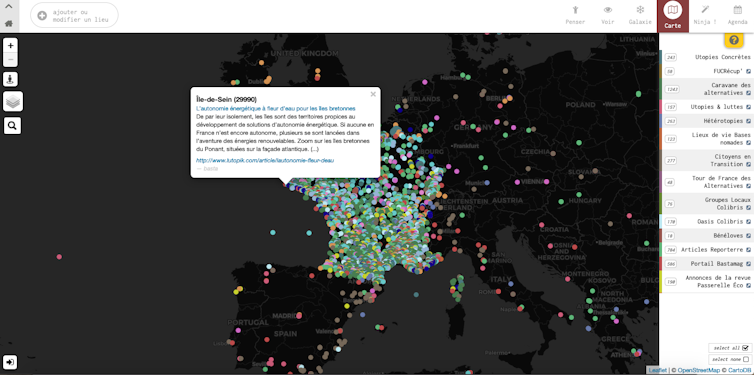Click the Oasis Colibris color bar
This screenshot has width=754, height=375.
click(661, 221)
